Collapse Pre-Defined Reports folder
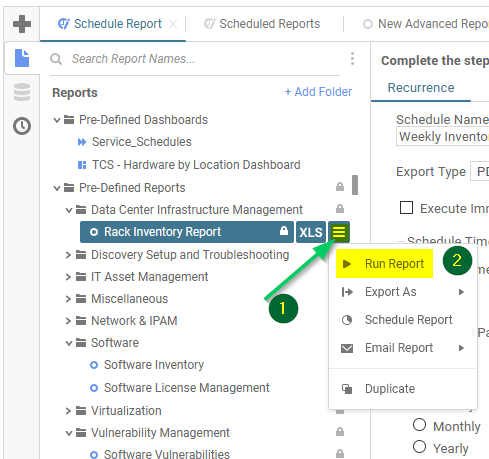This screenshot has width=489, height=459. click(x=57, y=188)
